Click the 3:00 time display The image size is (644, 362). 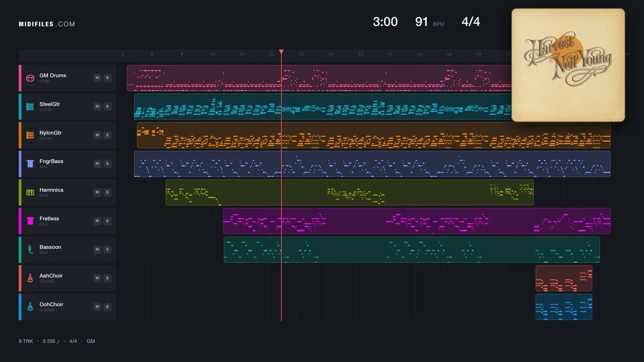pyautogui.click(x=385, y=22)
